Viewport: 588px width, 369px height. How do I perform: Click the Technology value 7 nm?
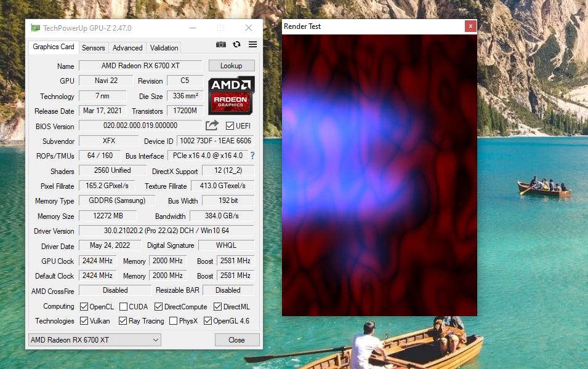tap(102, 96)
